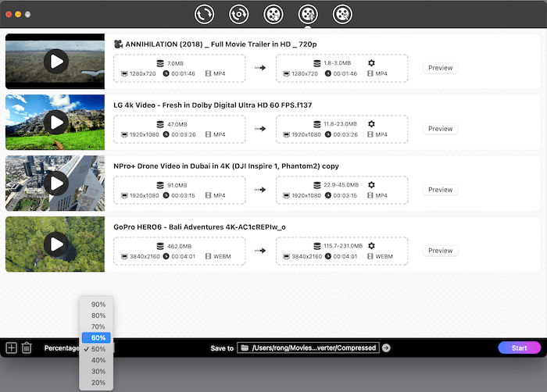Start the compression process
This screenshot has height=392, width=547.
(519, 348)
